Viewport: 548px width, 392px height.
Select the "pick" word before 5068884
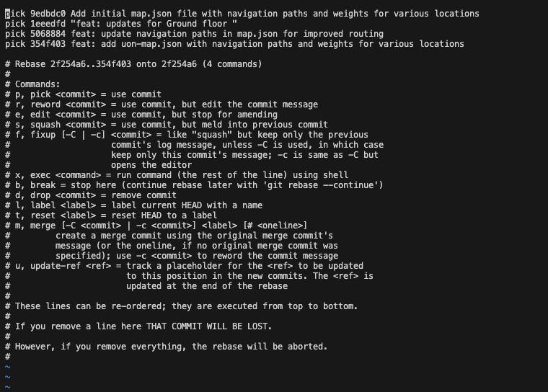[x=15, y=34]
